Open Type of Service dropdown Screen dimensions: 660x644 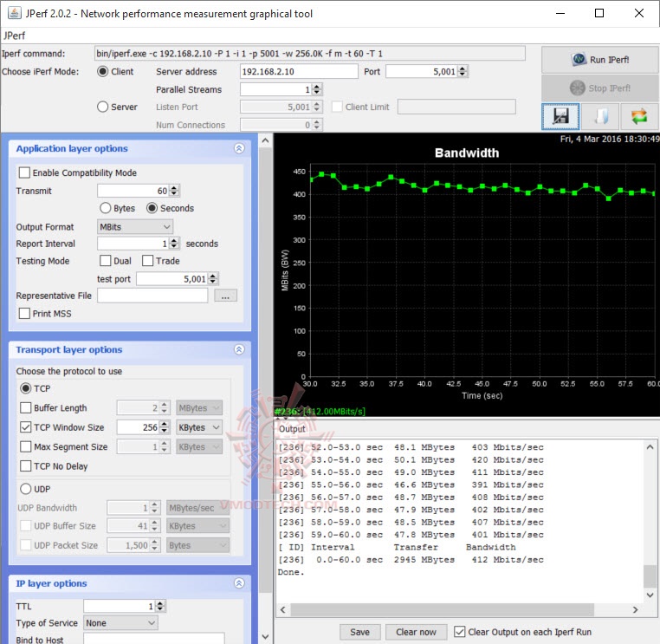pyautogui.click(x=120, y=623)
